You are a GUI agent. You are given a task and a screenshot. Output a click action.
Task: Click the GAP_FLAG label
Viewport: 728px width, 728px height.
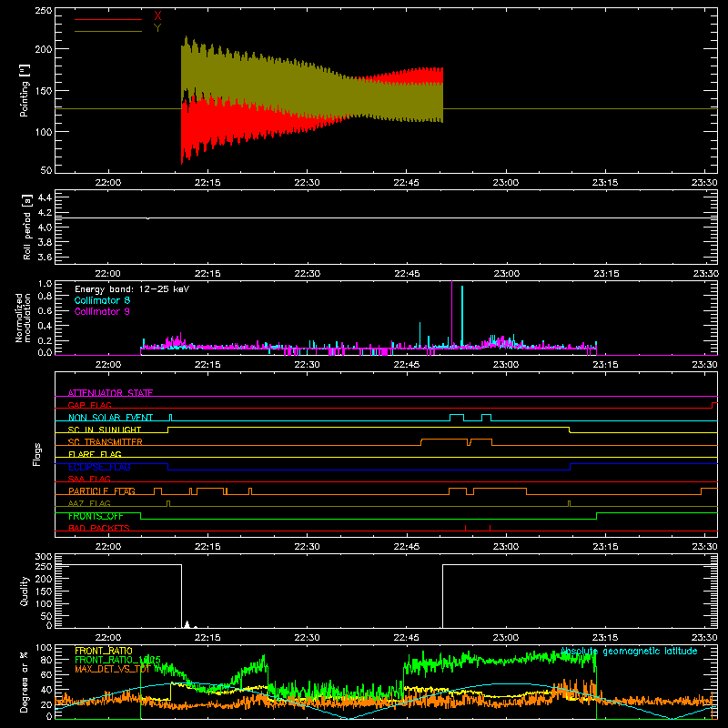click(89, 405)
